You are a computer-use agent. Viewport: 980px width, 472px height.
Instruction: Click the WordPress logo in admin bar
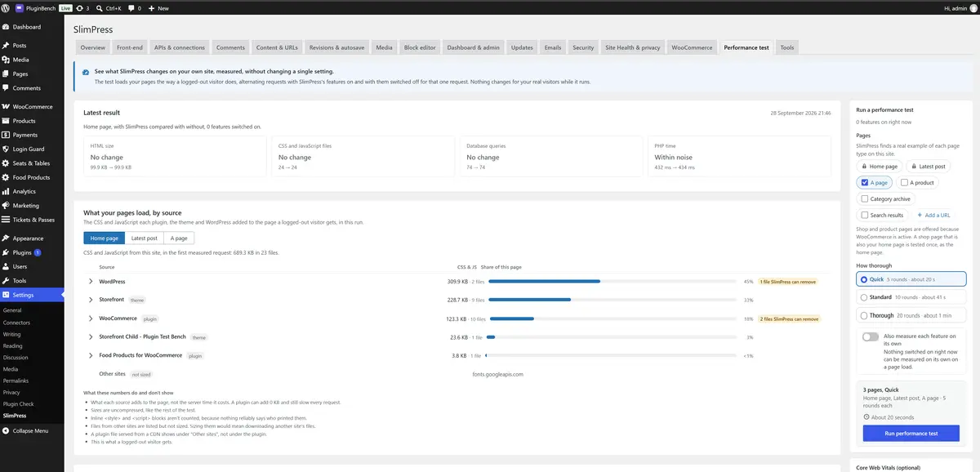[x=6, y=7]
